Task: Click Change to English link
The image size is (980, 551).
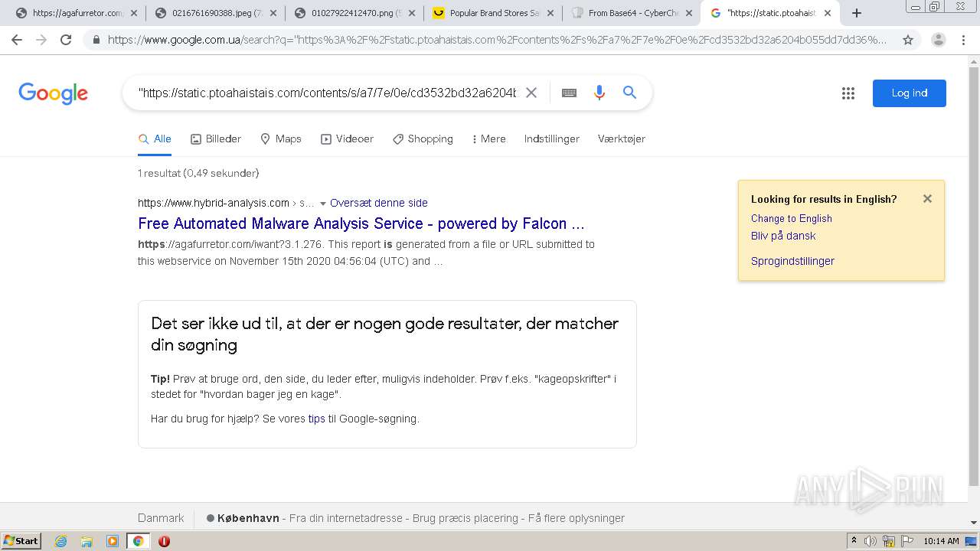Action: point(792,218)
